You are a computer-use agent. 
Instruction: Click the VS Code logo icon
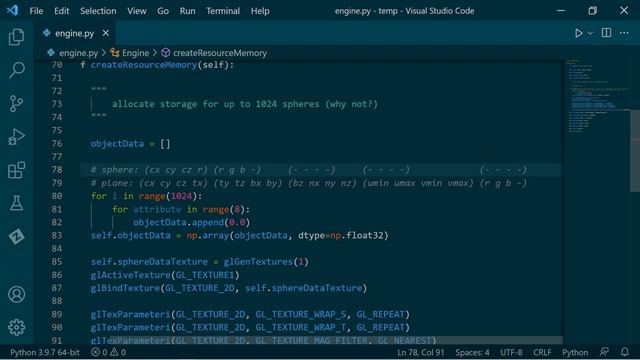coord(12,10)
